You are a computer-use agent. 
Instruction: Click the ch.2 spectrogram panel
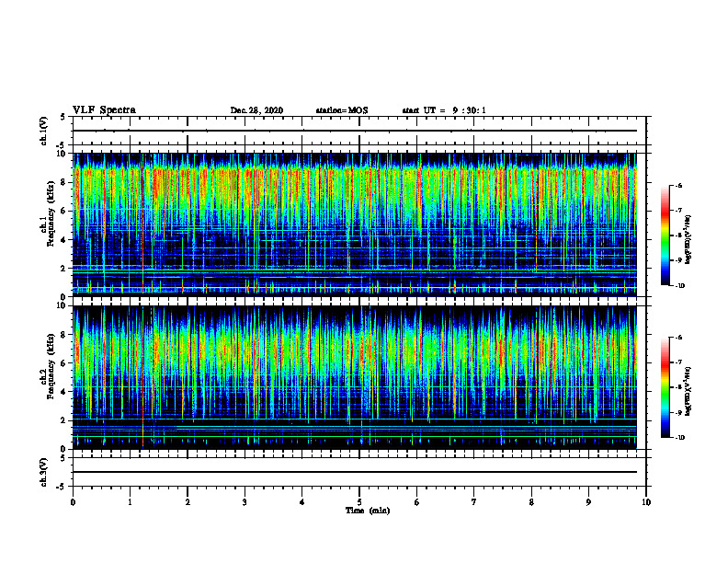pyautogui.click(x=354, y=377)
